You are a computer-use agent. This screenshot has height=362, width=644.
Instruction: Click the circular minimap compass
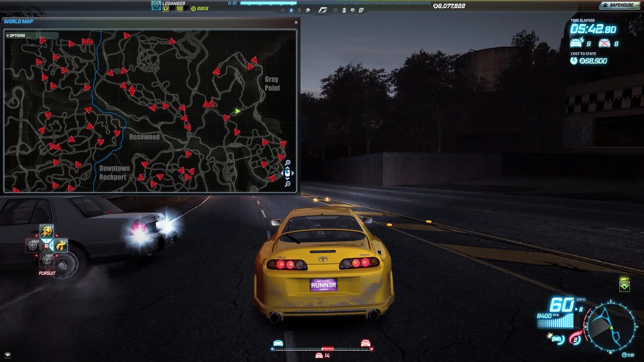[610, 327]
